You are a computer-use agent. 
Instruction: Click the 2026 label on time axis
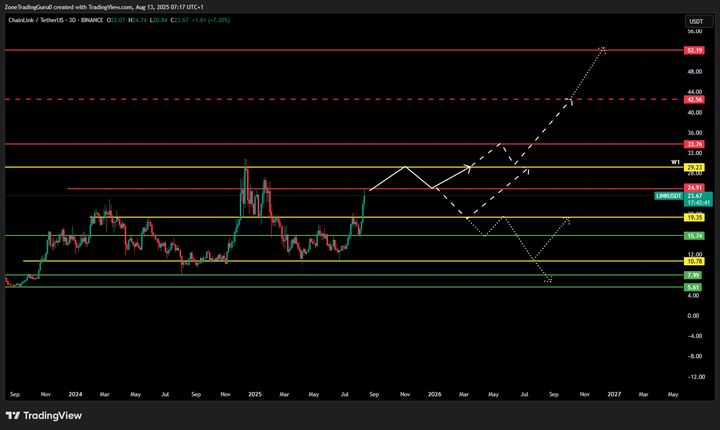tap(434, 395)
